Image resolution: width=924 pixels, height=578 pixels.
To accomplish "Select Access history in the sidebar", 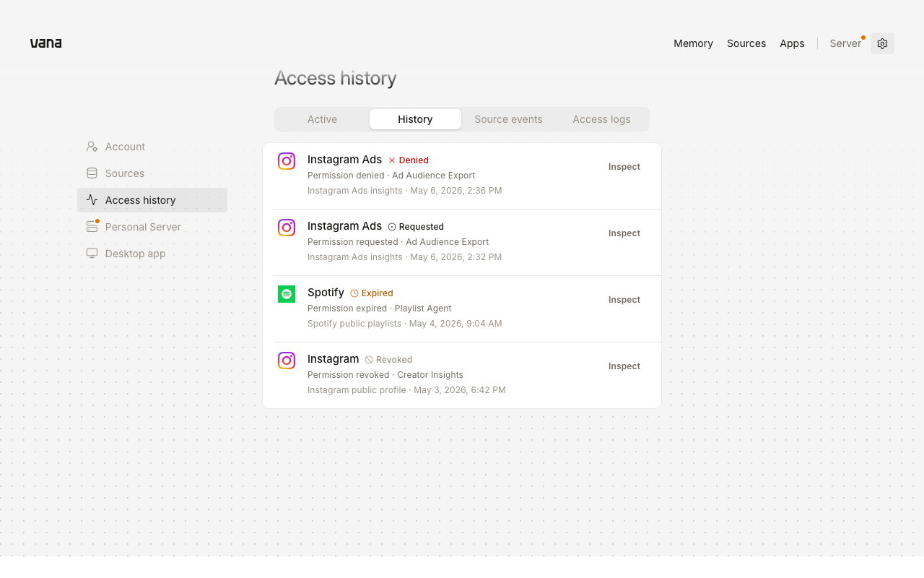I will click(152, 200).
